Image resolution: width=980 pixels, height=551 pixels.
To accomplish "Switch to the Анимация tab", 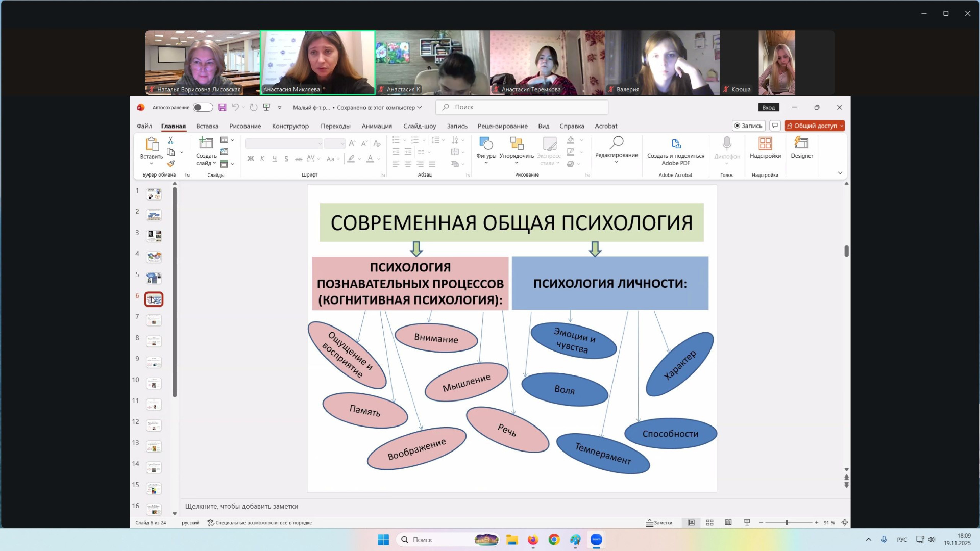I will 376,126.
